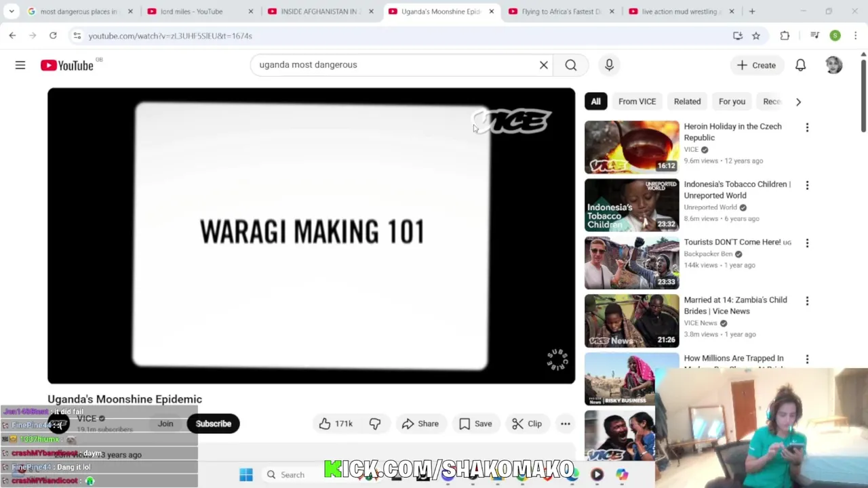The width and height of the screenshot is (868, 488).
Task: Open Indonesia's Tobacco Children thumbnail
Action: coord(631,205)
